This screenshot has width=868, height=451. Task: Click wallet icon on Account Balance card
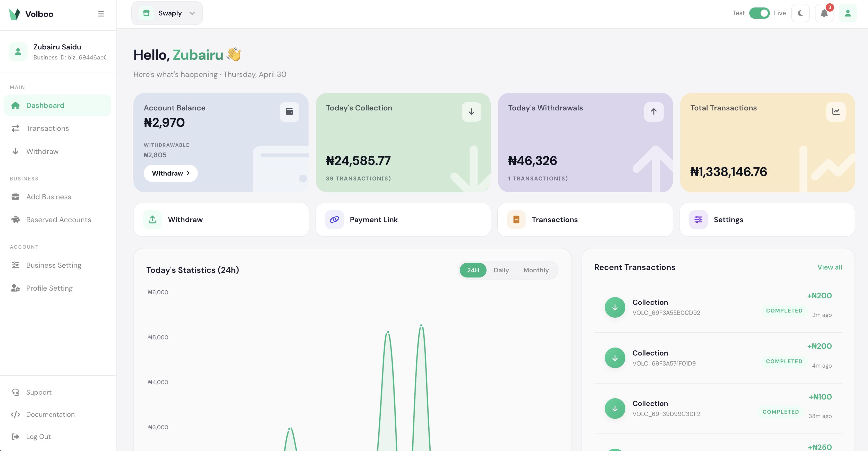(x=290, y=112)
